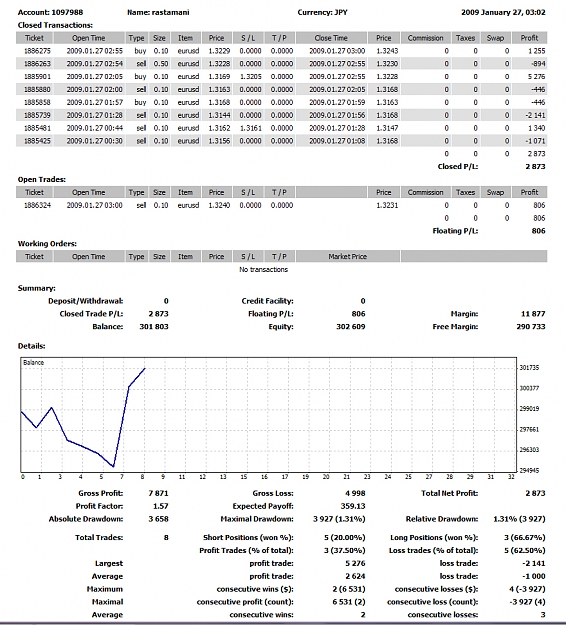This screenshot has height=625, width=566.
Task: Click the Free Margin value 290 733
Action: [531, 326]
